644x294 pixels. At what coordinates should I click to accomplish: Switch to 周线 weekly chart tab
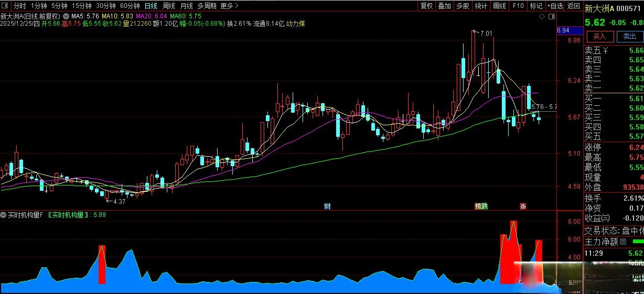click(x=168, y=6)
